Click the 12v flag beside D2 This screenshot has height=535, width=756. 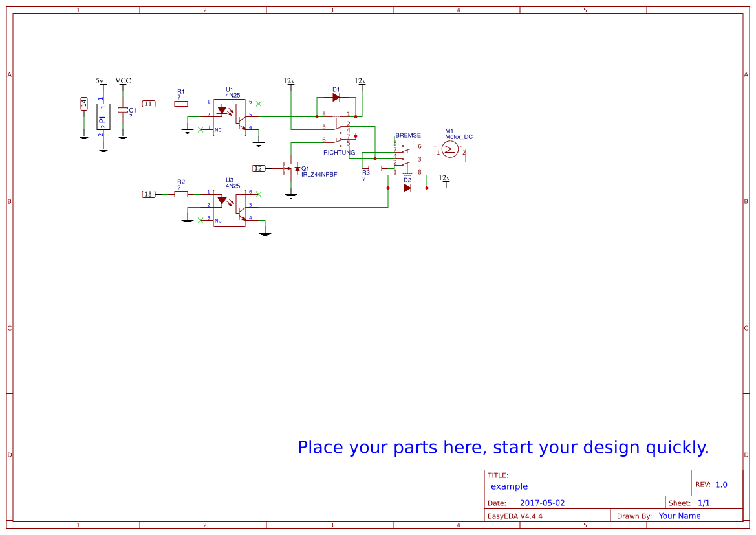pos(444,179)
